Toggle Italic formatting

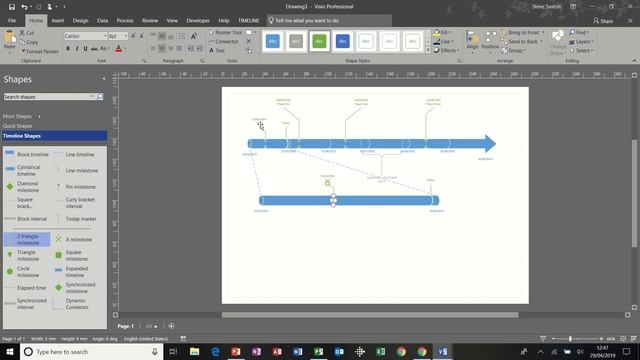(x=76, y=49)
